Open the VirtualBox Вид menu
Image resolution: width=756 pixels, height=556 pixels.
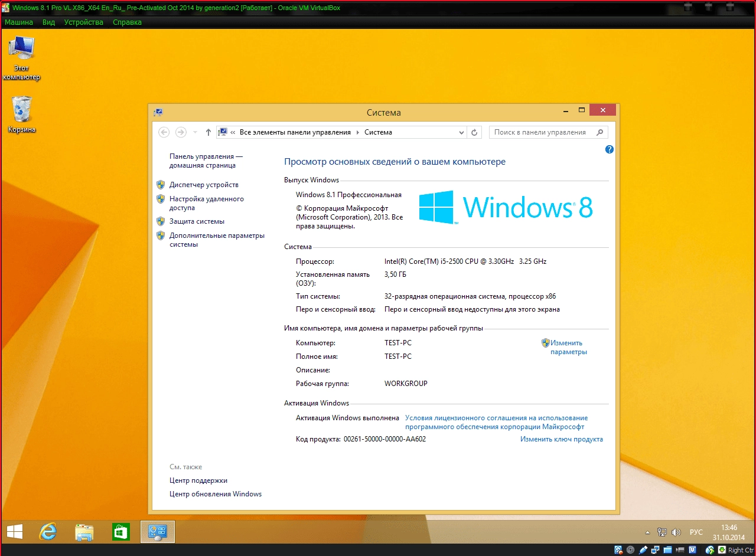[48, 22]
